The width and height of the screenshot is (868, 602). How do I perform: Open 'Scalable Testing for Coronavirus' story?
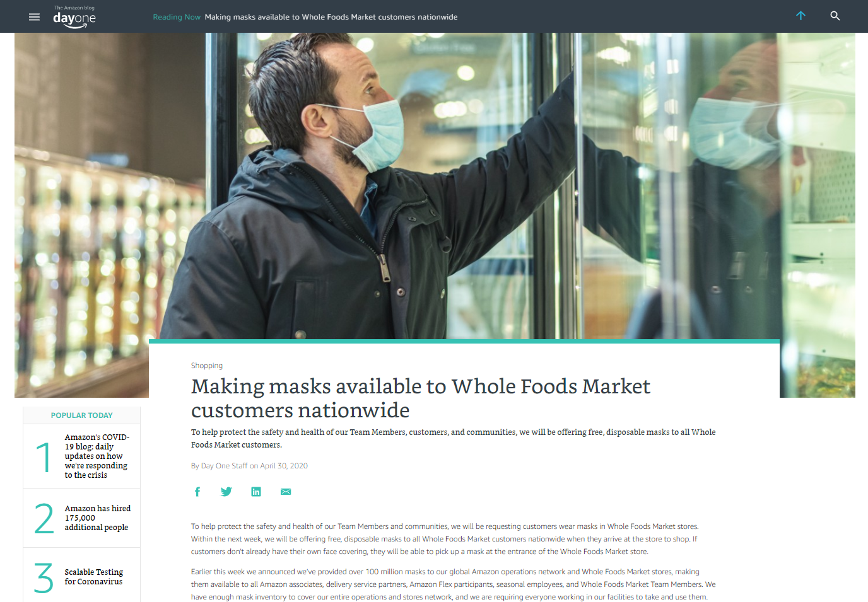pos(94,577)
